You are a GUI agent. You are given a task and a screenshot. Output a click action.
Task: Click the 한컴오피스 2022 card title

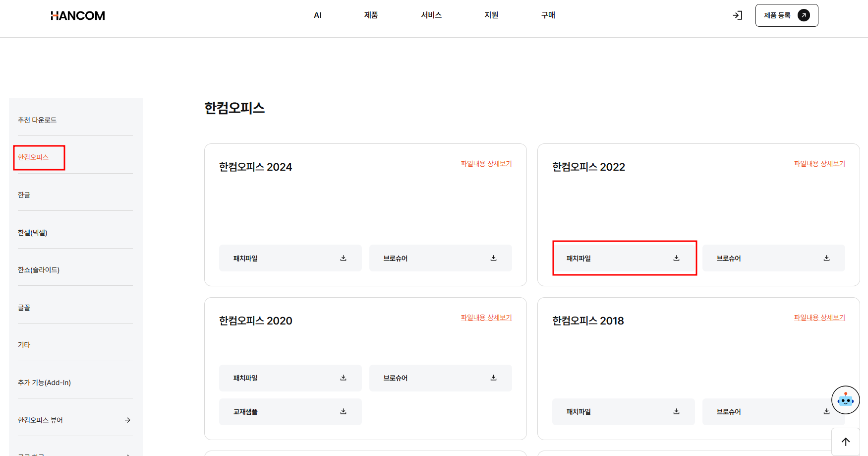tap(589, 167)
